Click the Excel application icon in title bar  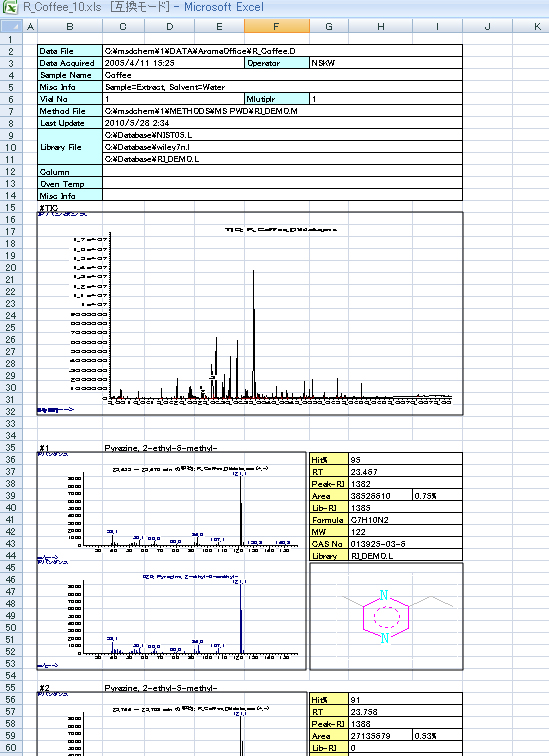[x=10, y=7]
